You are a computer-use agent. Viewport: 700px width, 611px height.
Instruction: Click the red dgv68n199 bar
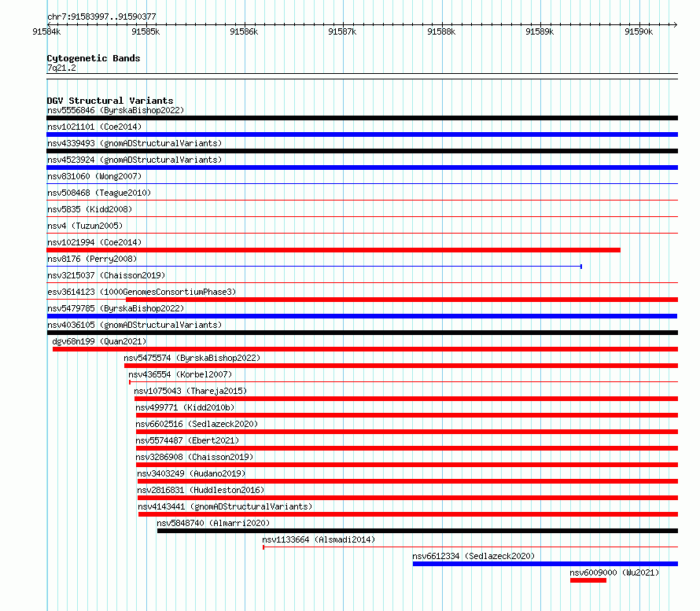pyautogui.click(x=365, y=349)
